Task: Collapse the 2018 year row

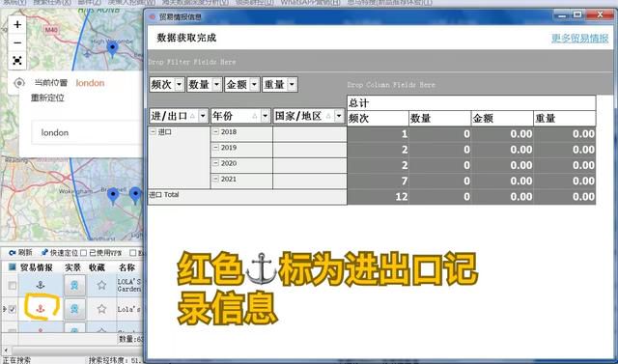Action: coord(215,132)
